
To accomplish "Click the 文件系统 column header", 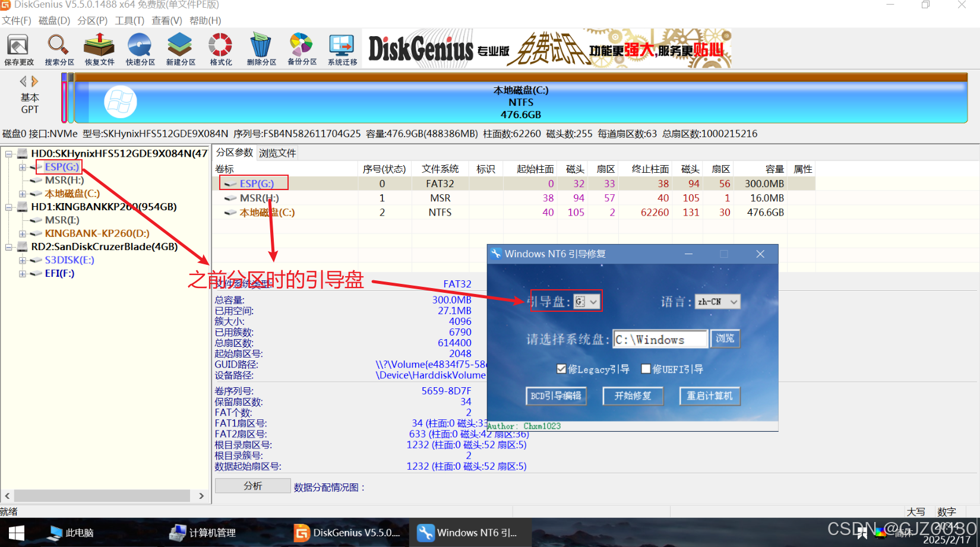I will pyautogui.click(x=440, y=169).
